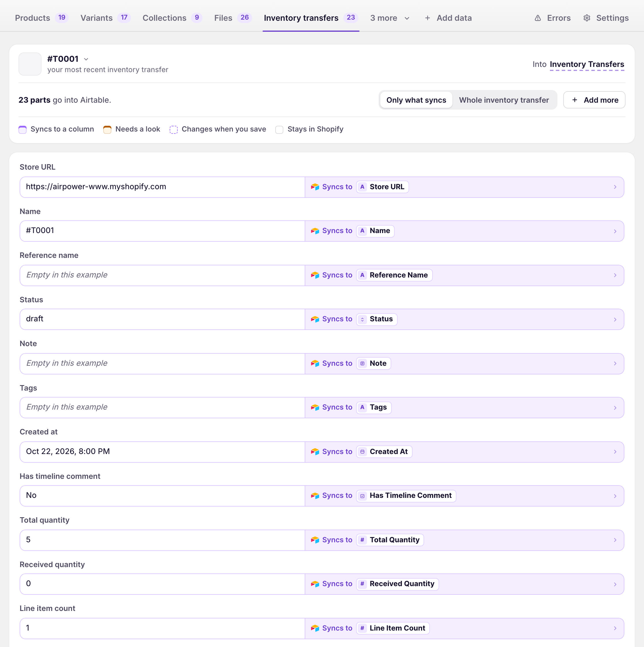Click the Add more button
The width and height of the screenshot is (644, 647).
[594, 100]
